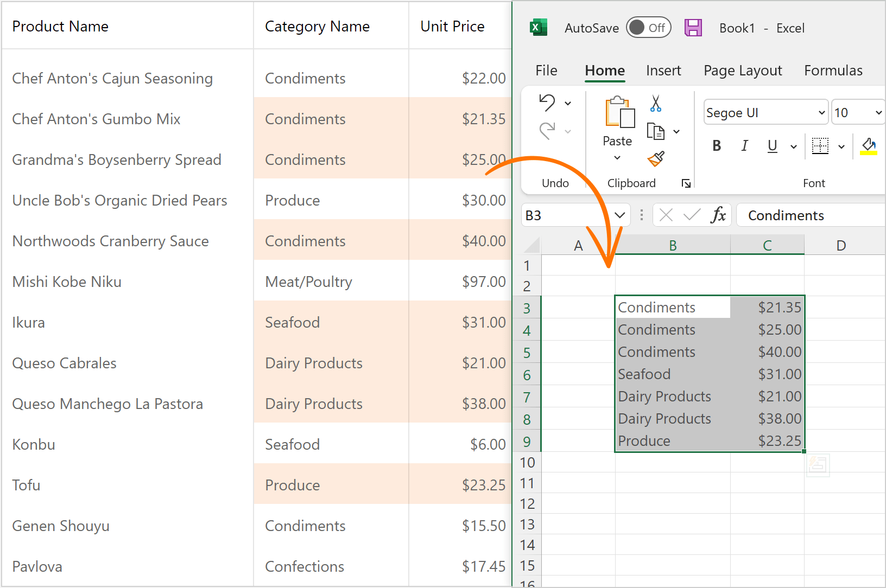Open the File menu
This screenshot has height=588, width=886.
coord(546,71)
